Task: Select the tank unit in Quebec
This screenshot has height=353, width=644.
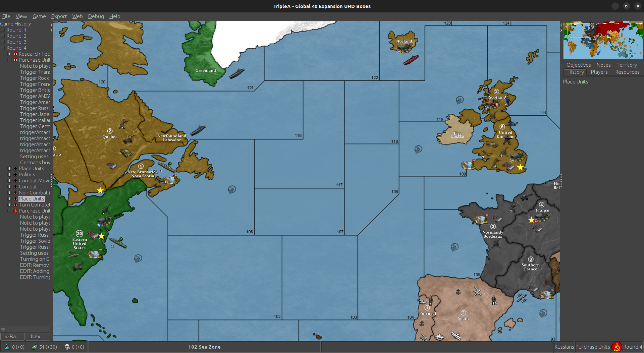Action: tap(126, 153)
